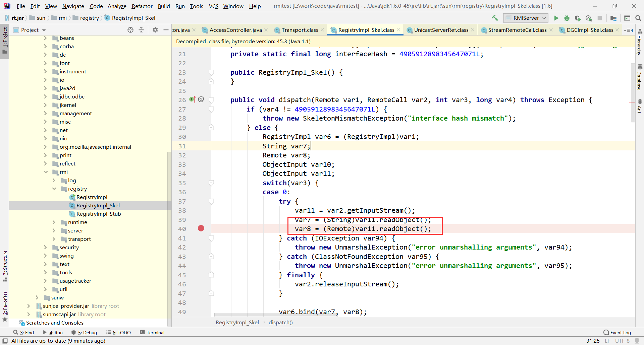This screenshot has width=644, height=345.
Task: Open the Event Log
Action: coord(617,332)
